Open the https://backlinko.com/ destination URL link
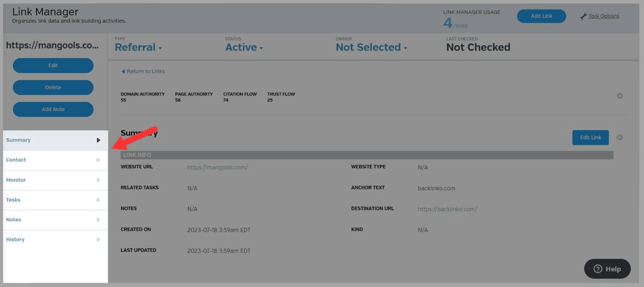The image size is (644, 287). coord(447,209)
